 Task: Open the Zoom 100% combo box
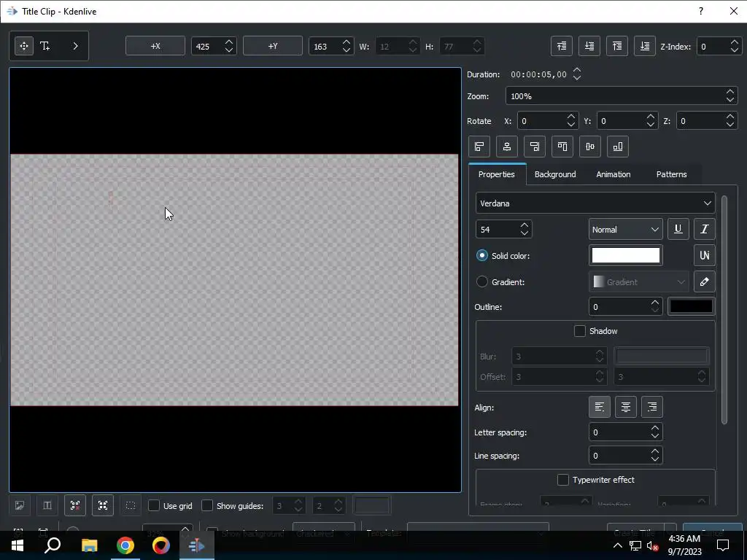click(622, 96)
